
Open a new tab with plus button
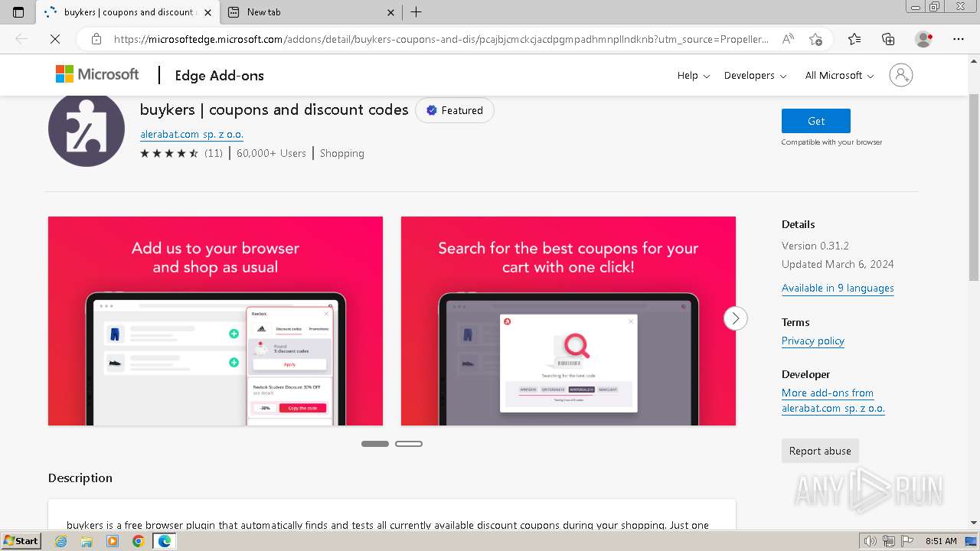point(416,12)
